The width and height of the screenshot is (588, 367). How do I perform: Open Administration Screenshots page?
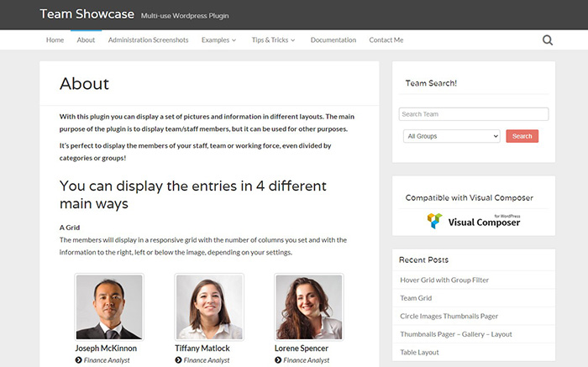pos(148,39)
